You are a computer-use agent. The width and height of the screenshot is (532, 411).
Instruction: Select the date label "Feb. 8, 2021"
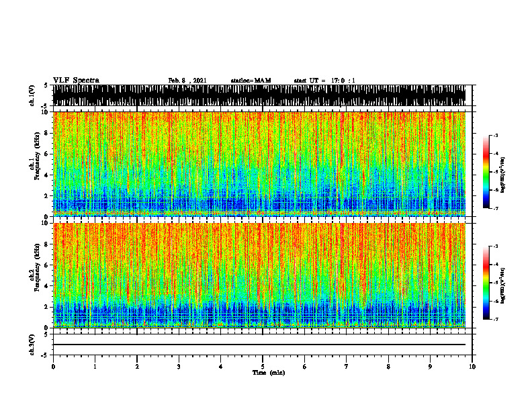(187, 81)
